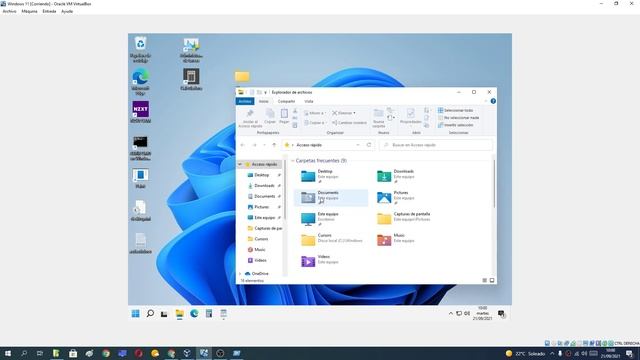Open the Archivo ribbon tab in Explorador de archivos
This screenshot has height=360, width=640.
click(x=245, y=101)
